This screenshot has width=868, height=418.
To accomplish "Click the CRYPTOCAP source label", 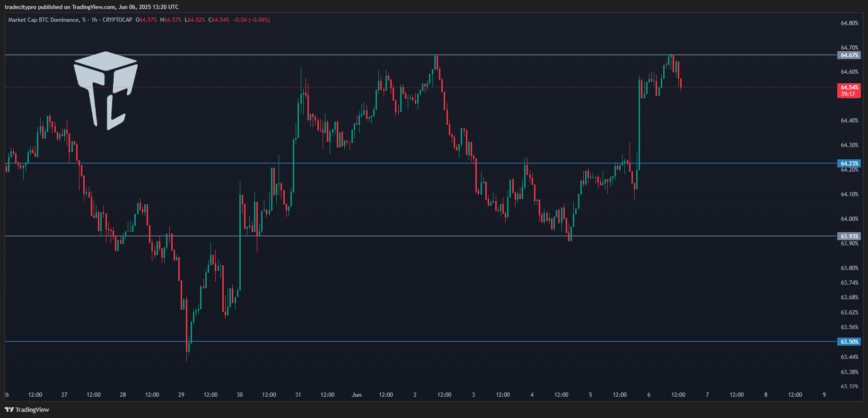I will 117,20.
